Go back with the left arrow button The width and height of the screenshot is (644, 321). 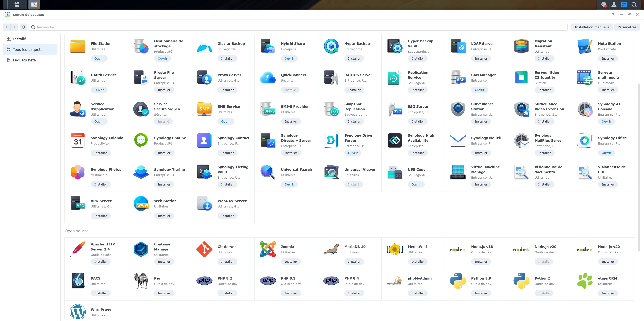click(7, 27)
